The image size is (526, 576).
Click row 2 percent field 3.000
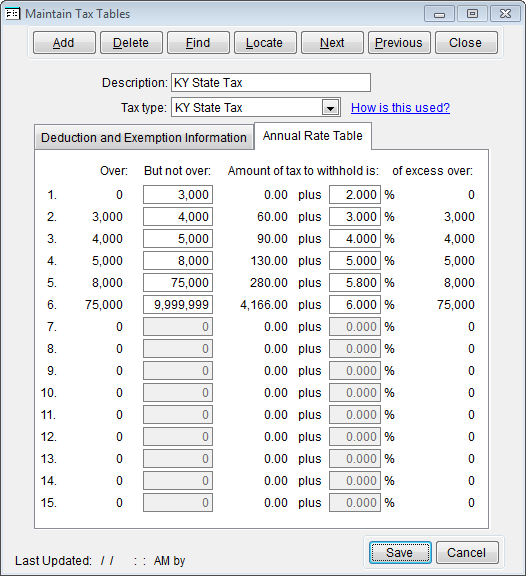pos(355,217)
